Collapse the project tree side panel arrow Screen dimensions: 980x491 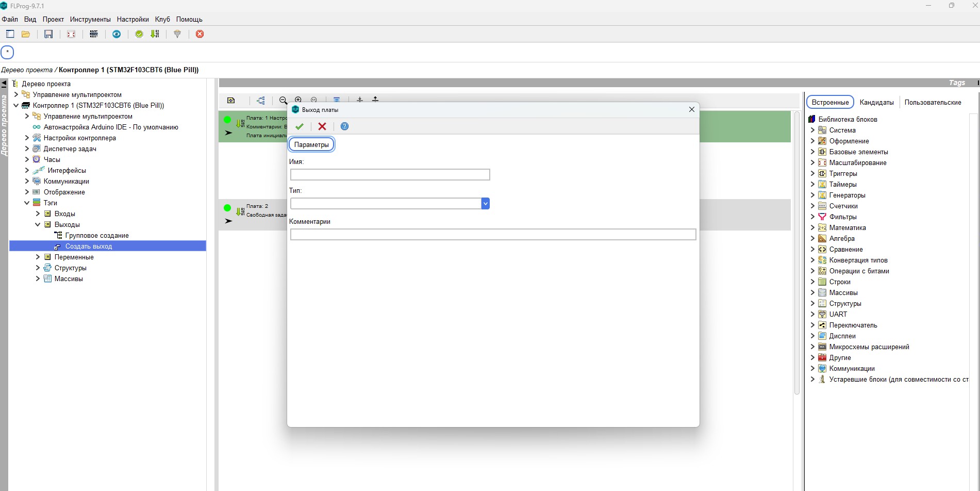4,83
